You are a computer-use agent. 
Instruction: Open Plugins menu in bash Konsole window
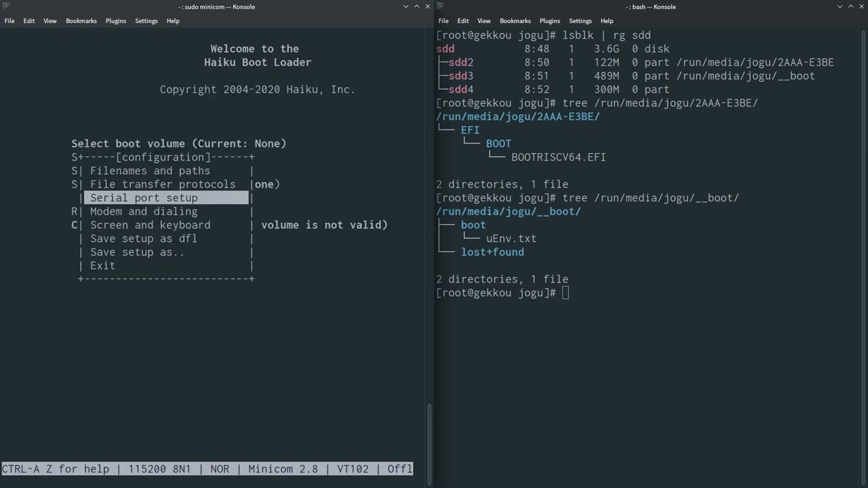click(x=550, y=21)
